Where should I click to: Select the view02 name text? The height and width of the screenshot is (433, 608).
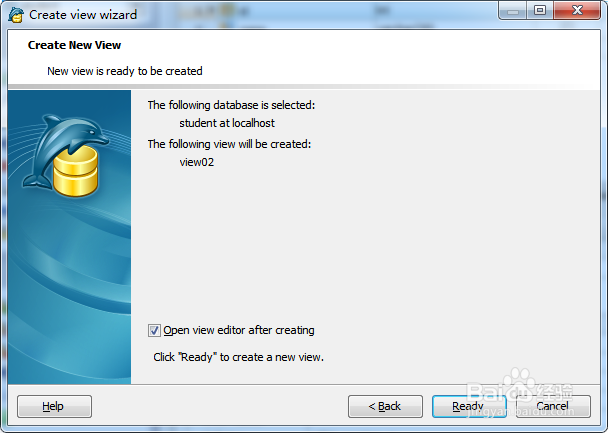point(197,162)
